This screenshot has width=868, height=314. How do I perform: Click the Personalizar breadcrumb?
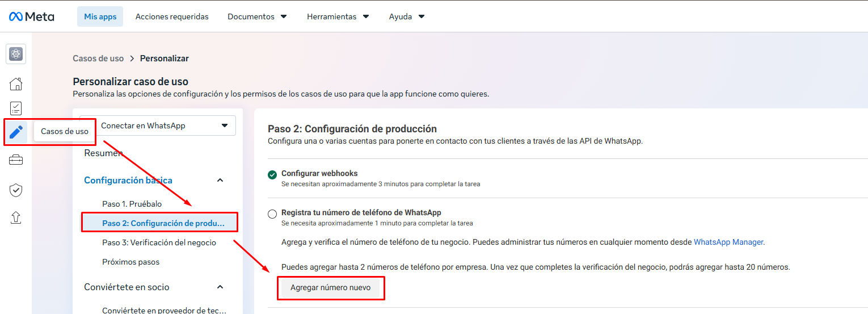click(x=165, y=58)
